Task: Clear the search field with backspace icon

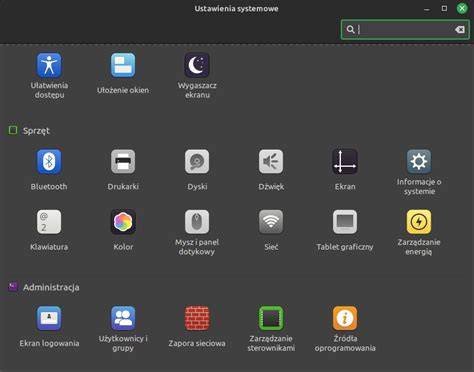Action: pyautogui.click(x=460, y=30)
